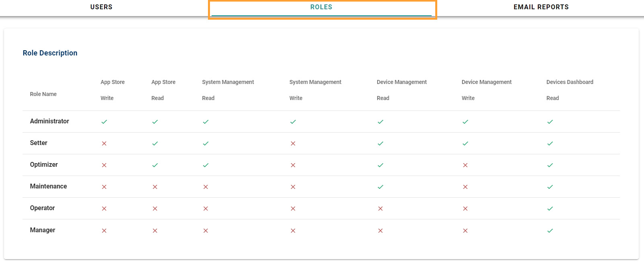
Task: Switch to the Users tab
Action: pos(101,7)
